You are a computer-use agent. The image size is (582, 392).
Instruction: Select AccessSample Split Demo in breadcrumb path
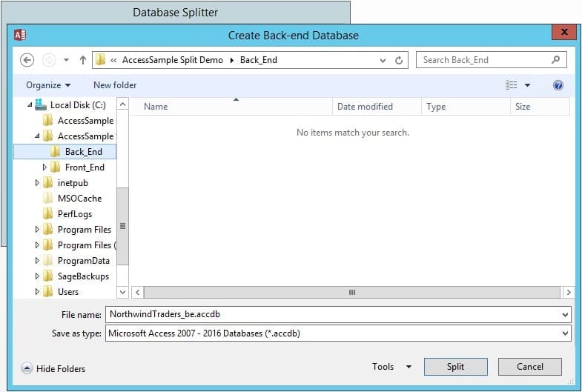click(173, 60)
